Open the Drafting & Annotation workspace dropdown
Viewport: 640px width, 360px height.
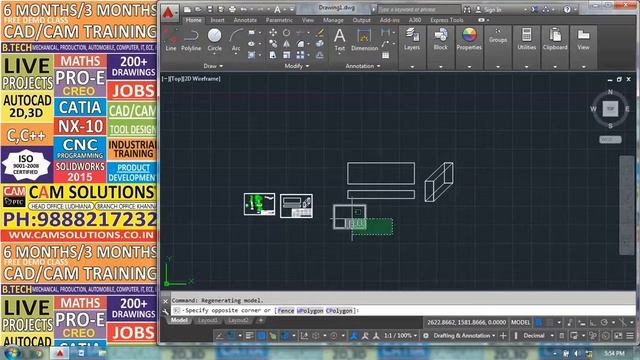click(x=464, y=336)
